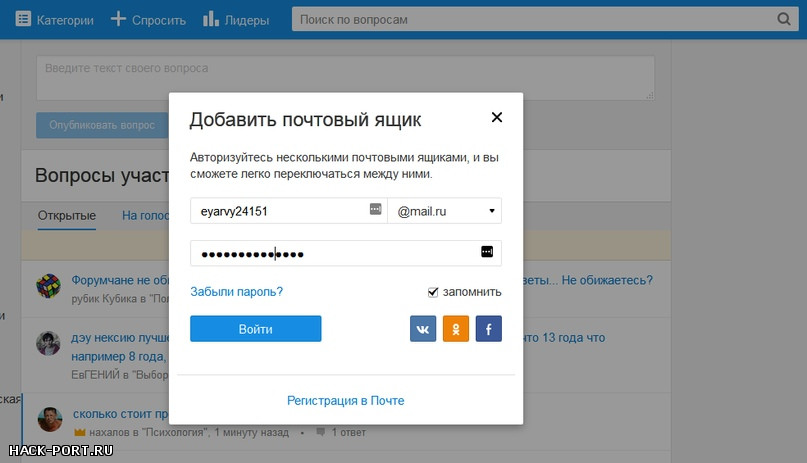Image resolution: width=807 pixels, height=463 pixels.
Task: Sign in with Facebook icon
Action: tap(489, 329)
